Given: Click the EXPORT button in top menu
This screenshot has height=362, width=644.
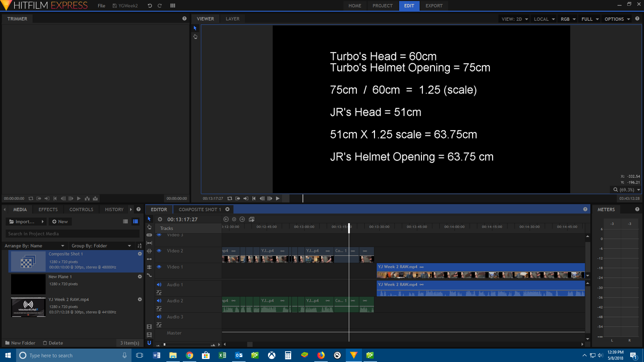Looking at the screenshot, I should [434, 5].
